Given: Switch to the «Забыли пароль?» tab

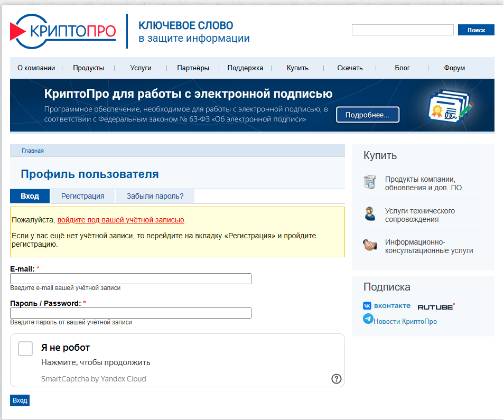Looking at the screenshot, I should (x=154, y=195).
